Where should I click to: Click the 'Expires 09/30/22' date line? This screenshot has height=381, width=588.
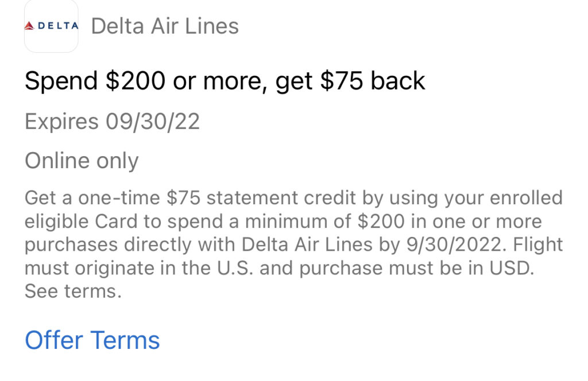(x=112, y=122)
